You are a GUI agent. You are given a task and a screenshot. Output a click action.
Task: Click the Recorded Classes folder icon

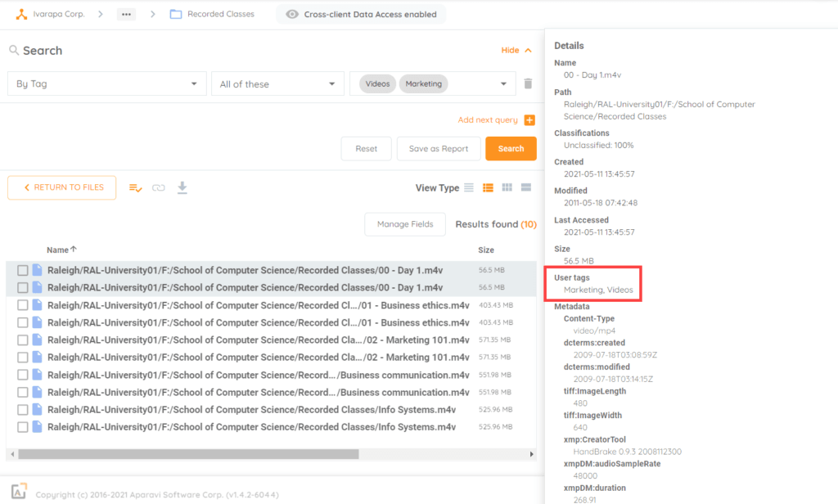(x=176, y=15)
